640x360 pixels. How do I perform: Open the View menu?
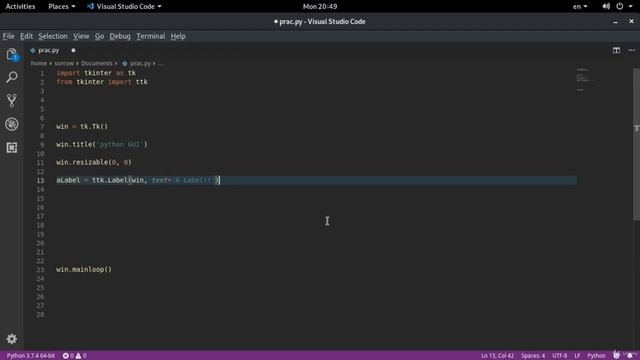click(81, 36)
